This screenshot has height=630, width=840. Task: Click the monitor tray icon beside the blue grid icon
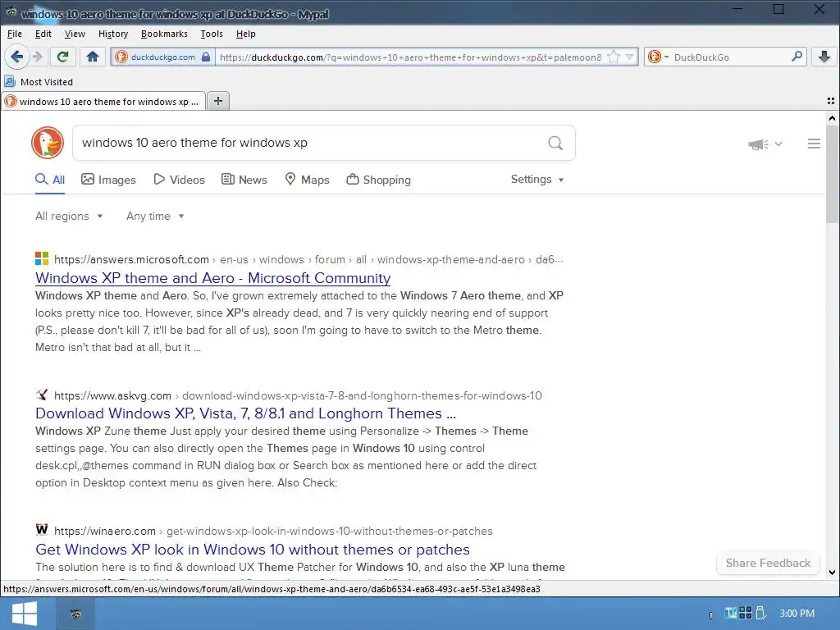pos(731,612)
